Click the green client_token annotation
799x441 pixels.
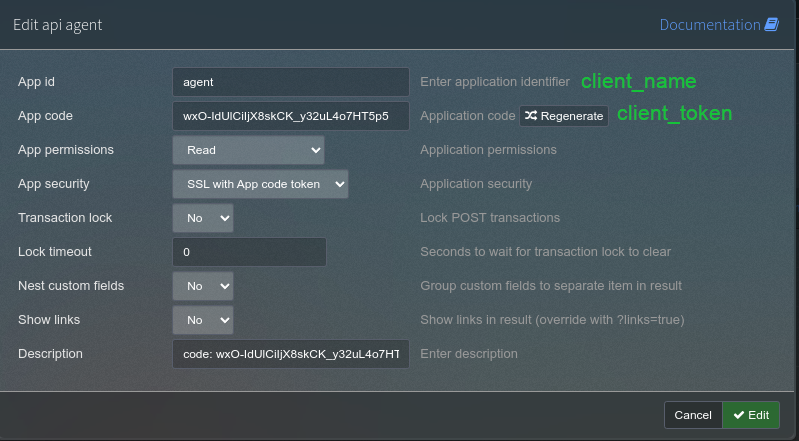coord(674,114)
